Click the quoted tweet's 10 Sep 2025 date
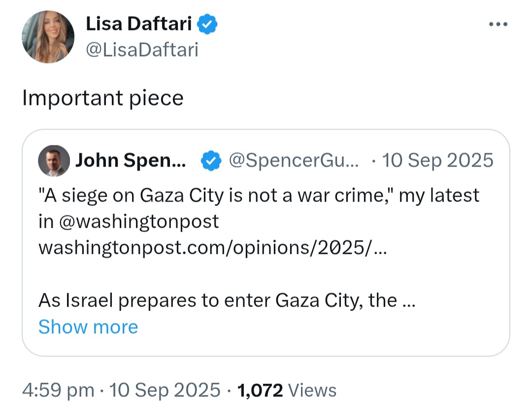This screenshot has width=532, height=414. click(x=437, y=160)
